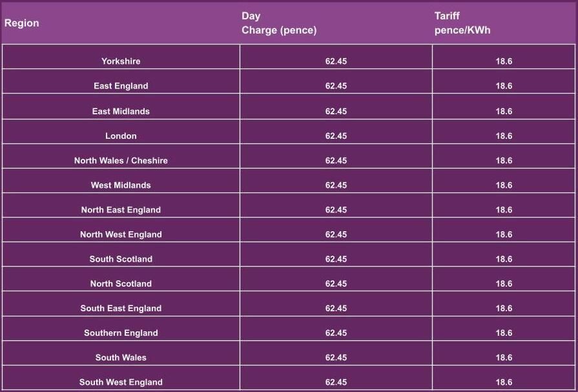Click the Region column header
This screenshot has height=392, width=578.
point(22,23)
